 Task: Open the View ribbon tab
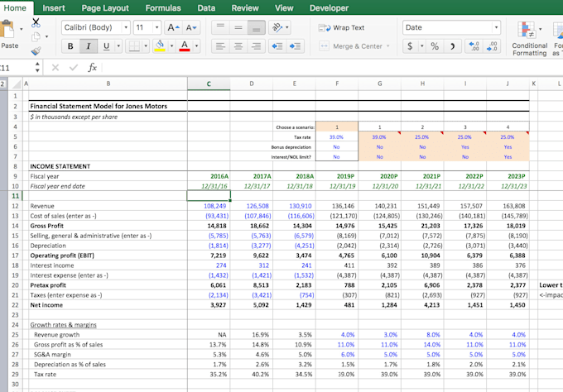pos(284,8)
